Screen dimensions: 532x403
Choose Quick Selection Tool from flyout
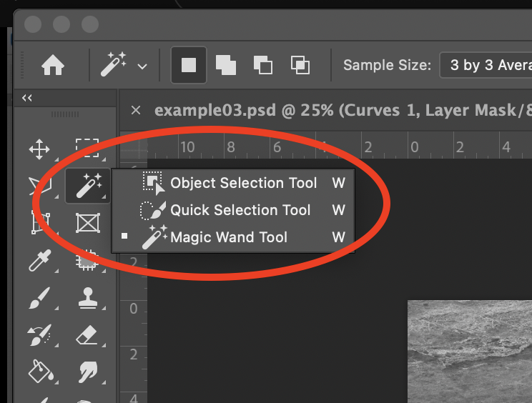(x=240, y=210)
